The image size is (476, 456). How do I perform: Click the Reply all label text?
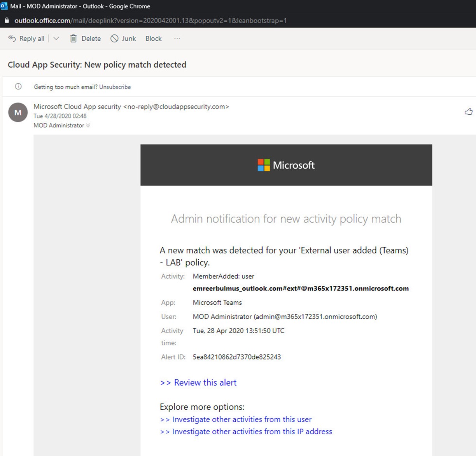(x=32, y=38)
